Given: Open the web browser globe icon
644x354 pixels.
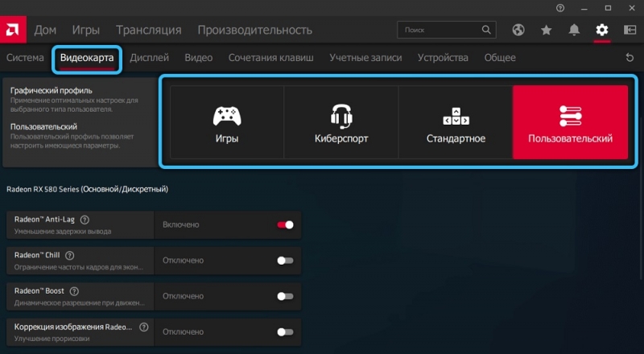Looking at the screenshot, I should coord(518,30).
